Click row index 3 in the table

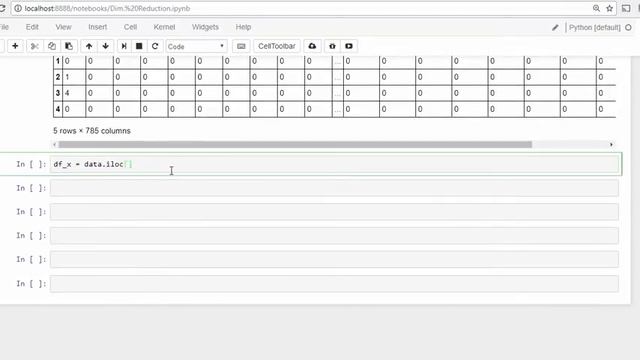pos(58,93)
